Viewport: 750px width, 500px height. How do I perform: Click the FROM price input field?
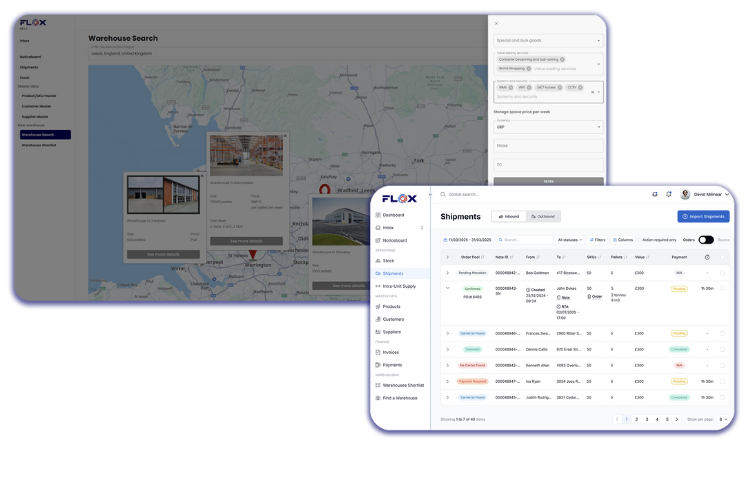tap(548, 146)
